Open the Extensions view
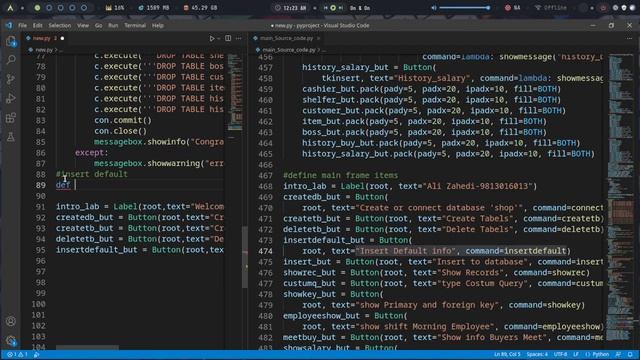640x360 pixels. 11,118
